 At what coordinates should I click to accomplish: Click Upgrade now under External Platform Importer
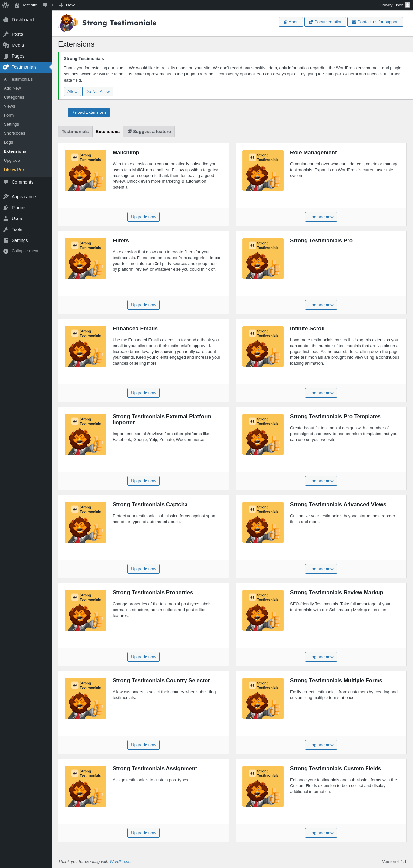click(143, 481)
